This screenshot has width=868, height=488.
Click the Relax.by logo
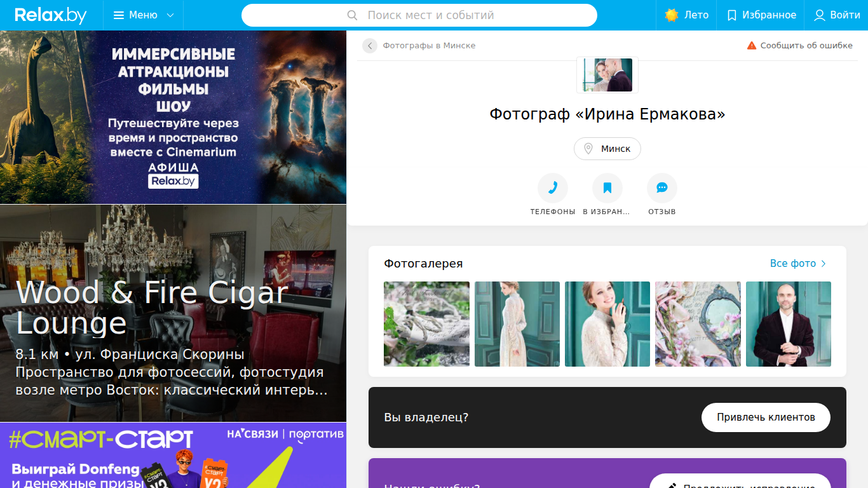[x=51, y=15]
